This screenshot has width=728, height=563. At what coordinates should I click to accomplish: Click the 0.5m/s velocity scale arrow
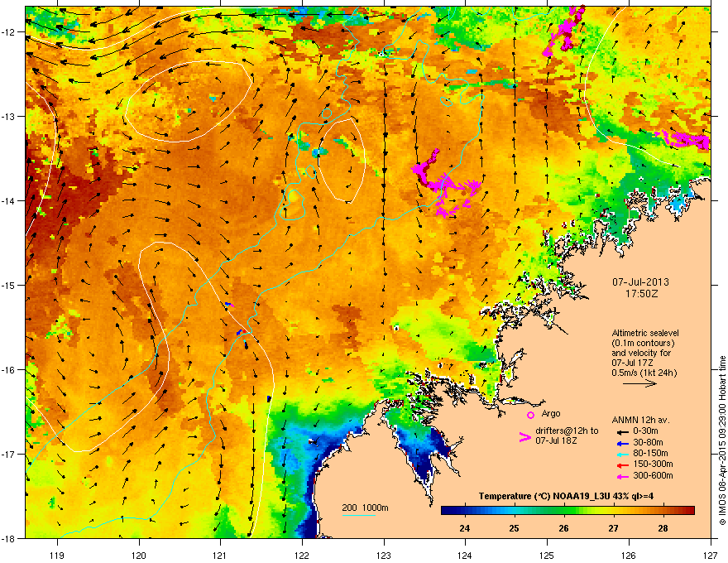point(639,383)
